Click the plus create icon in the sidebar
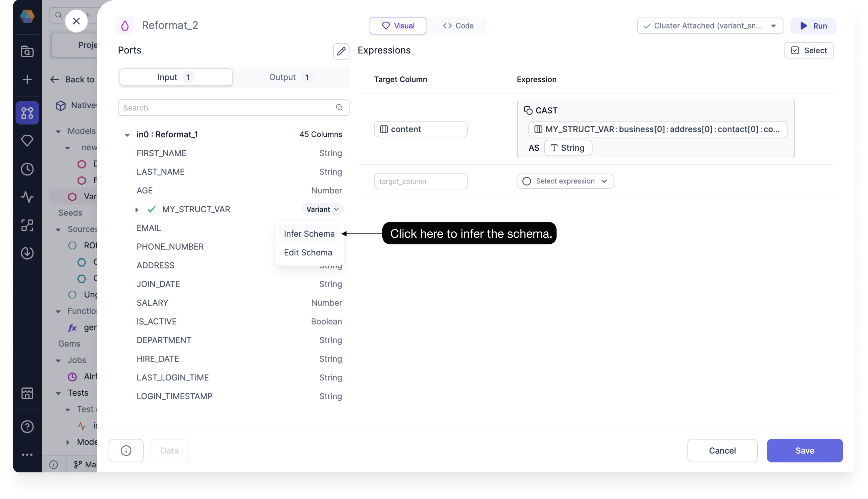The width and height of the screenshot is (868, 499). coord(27,79)
